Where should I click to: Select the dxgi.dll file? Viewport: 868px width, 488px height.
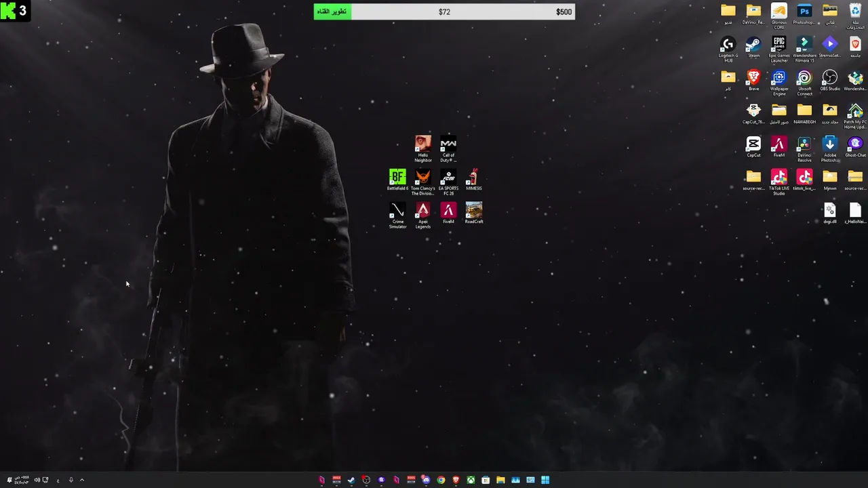[830, 213]
